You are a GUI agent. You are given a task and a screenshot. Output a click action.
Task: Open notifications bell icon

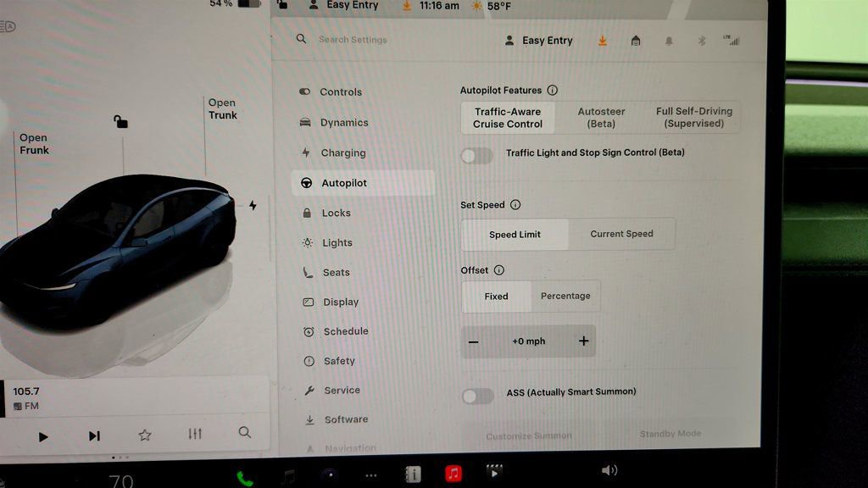pos(669,41)
